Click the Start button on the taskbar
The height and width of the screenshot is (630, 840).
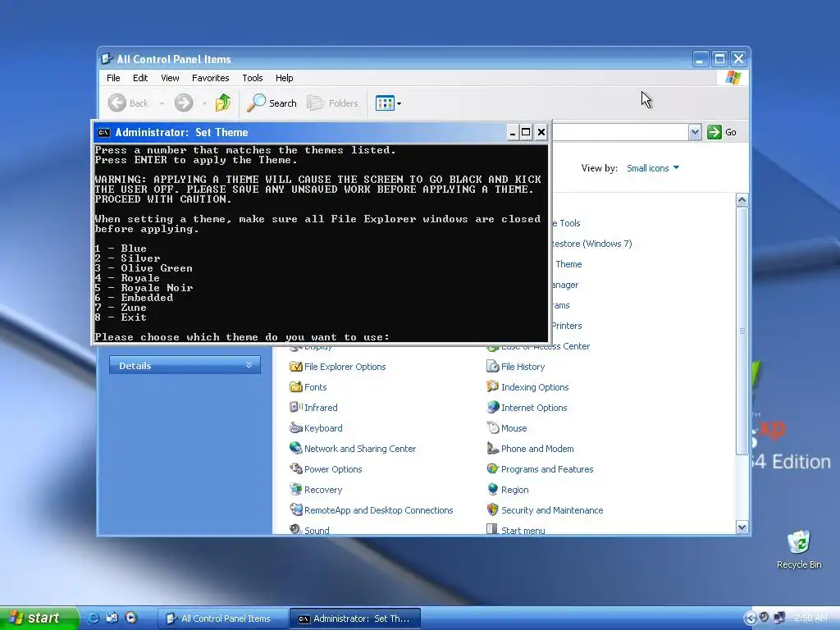[x=39, y=619]
